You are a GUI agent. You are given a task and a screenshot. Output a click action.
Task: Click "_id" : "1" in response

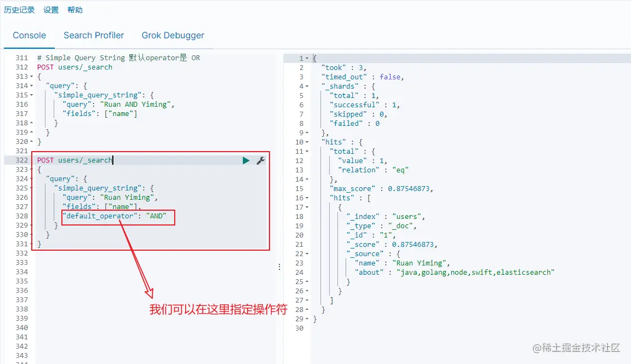click(371, 235)
